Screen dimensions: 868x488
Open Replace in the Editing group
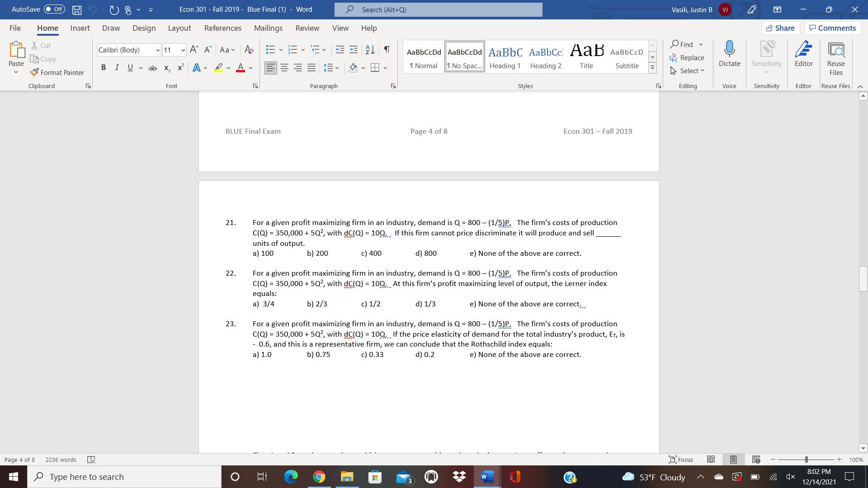coord(687,57)
